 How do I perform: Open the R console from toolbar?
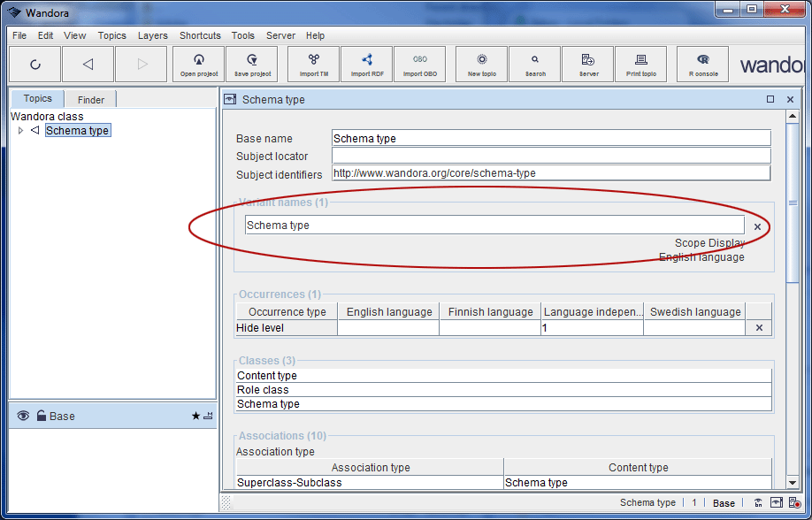[702, 65]
